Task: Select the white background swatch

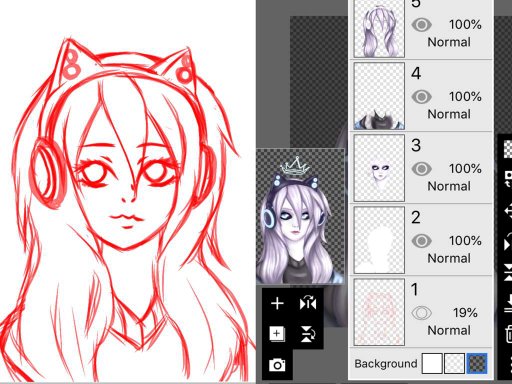Action: 432,364
